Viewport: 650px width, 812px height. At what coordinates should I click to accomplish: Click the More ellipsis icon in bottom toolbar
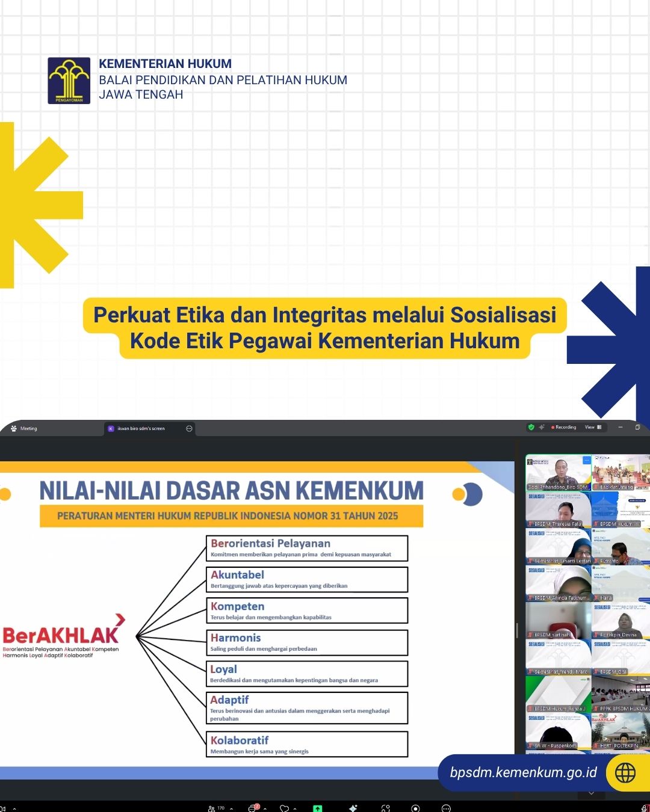[446, 808]
